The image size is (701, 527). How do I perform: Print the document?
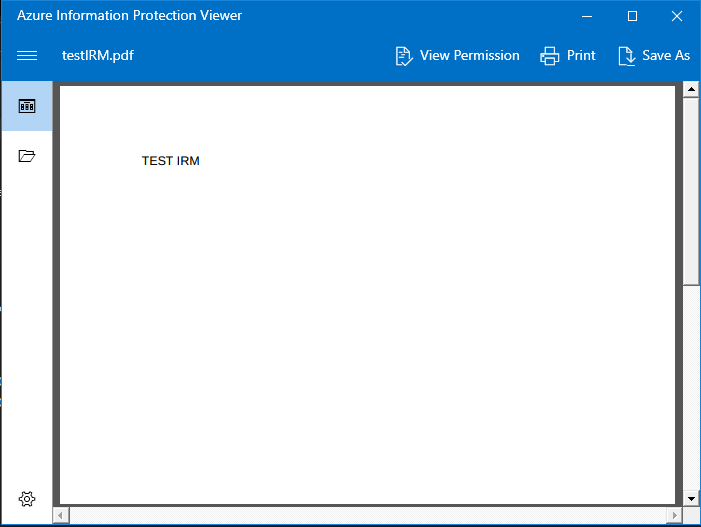[568, 55]
